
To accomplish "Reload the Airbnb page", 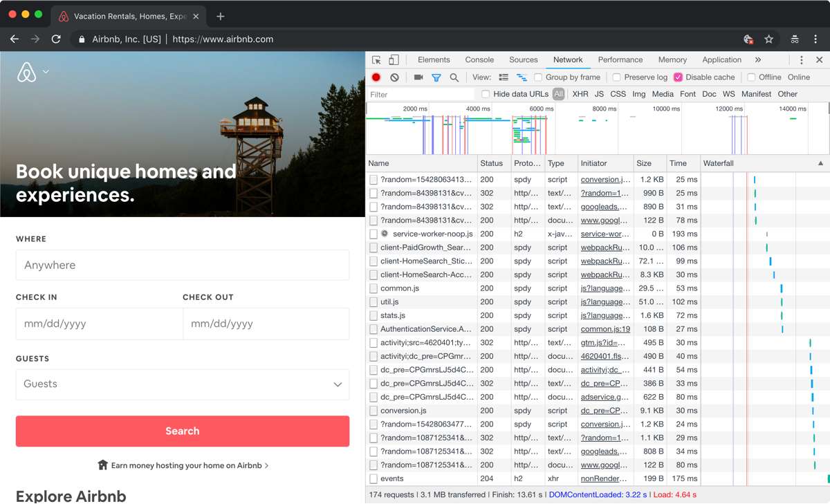I will click(56, 39).
